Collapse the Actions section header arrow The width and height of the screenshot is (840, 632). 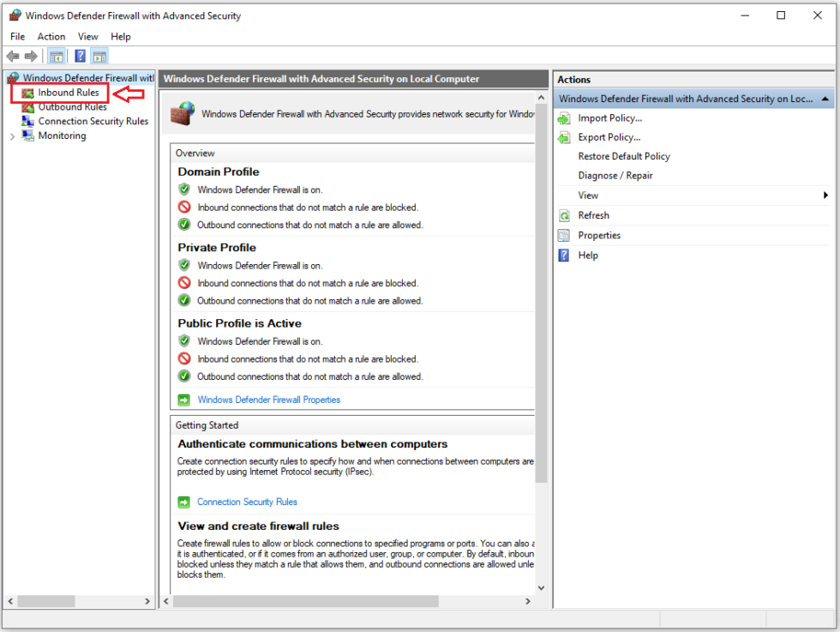point(825,99)
